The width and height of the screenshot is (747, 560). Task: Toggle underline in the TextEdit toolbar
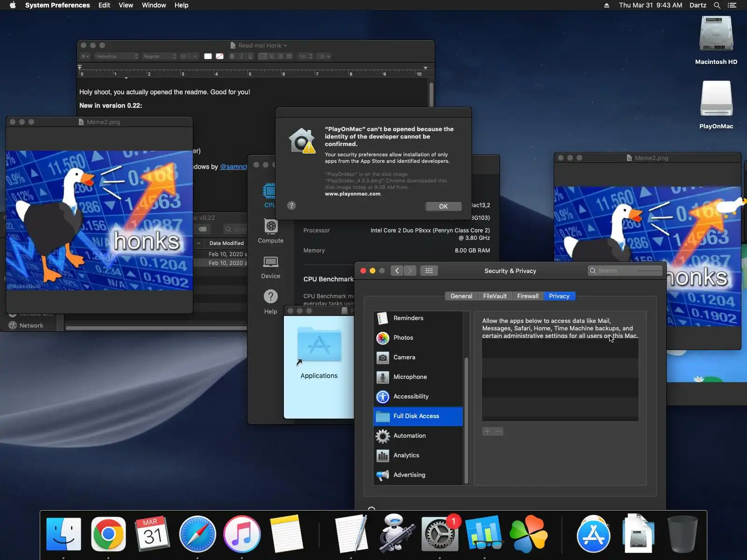click(x=250, y=56)
